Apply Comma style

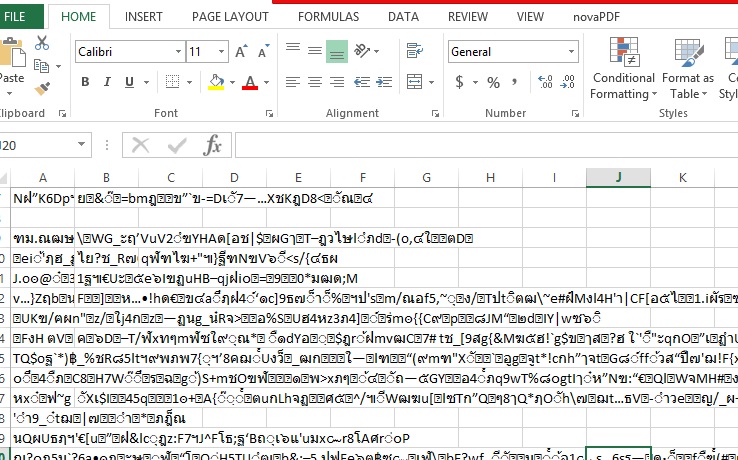[515, 82]
